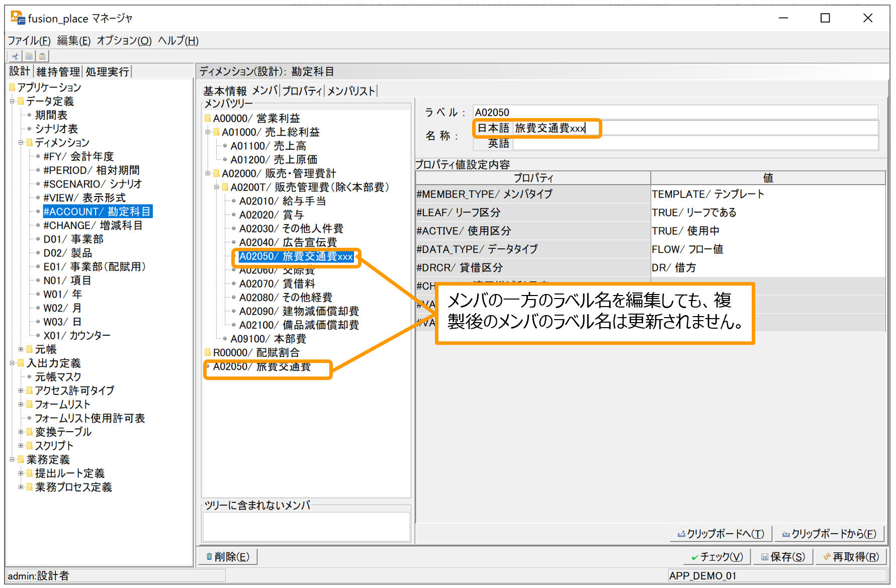896x588 pixels.
Task: Click the fusion_place app icon in title bar
Action: pos(18,18)
